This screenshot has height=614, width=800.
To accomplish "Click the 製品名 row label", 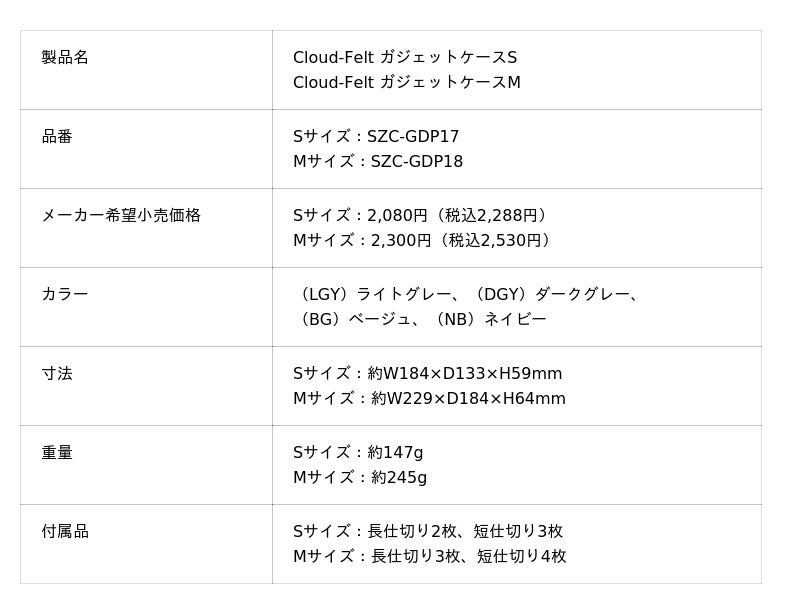I will [65, 57].
